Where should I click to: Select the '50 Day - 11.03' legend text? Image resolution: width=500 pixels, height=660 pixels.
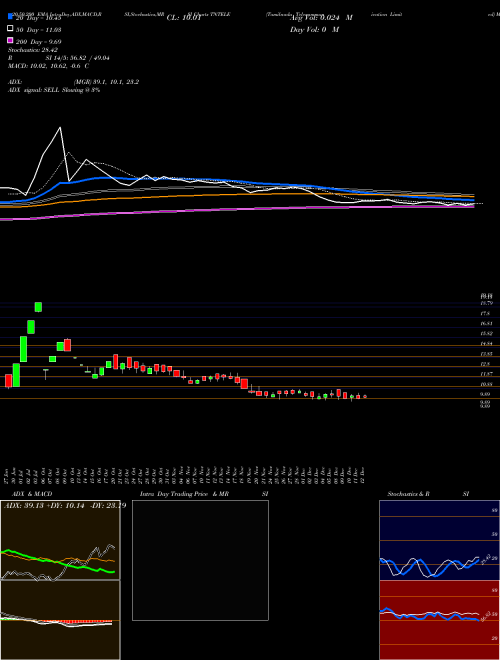(39, 30)
